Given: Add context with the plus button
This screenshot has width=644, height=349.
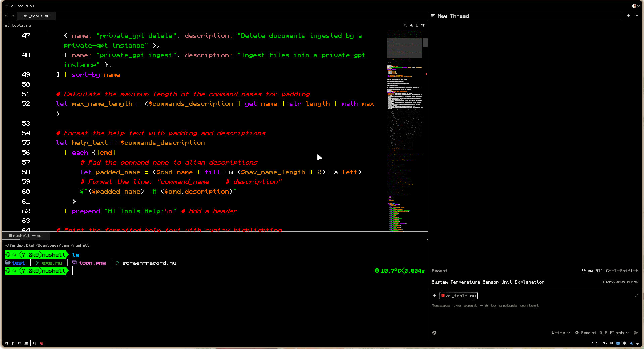Looking at the screenshot, I should pyautogui.click(x=434, y=296).
